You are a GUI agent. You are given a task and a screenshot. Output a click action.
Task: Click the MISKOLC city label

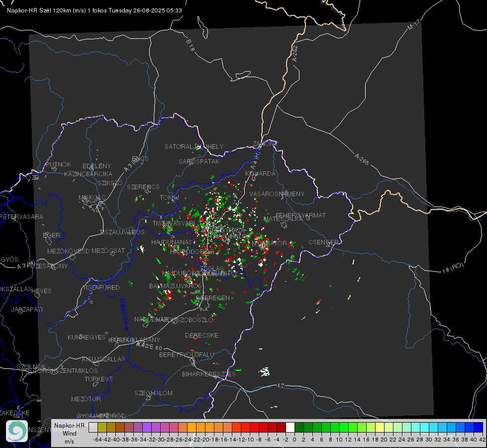click(92, 198)
